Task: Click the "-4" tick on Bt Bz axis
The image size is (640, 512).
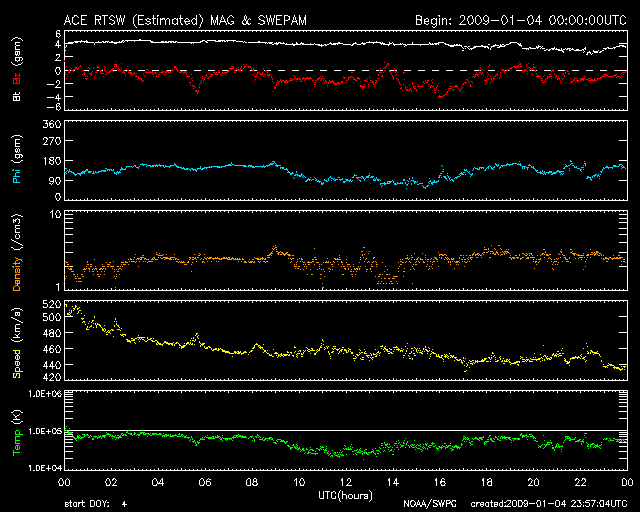Action: pyautogui.click(x=54, y=97)
